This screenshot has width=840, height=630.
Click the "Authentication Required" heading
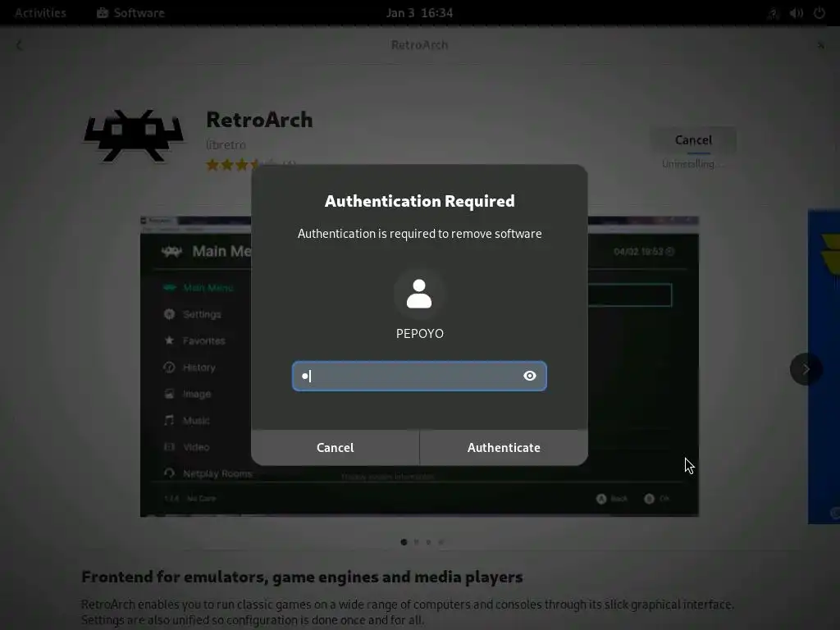[x=419, y=201]
